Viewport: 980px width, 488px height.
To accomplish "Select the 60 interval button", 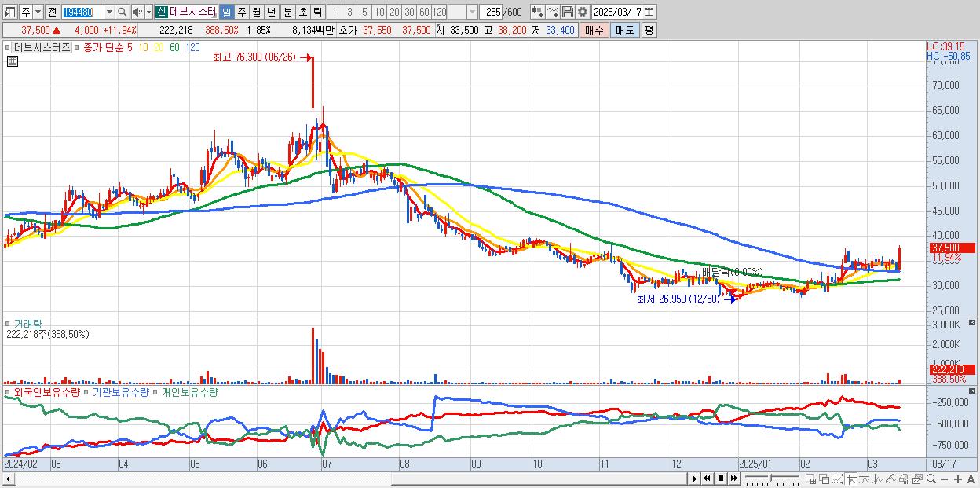I will [x=424, y=12].
